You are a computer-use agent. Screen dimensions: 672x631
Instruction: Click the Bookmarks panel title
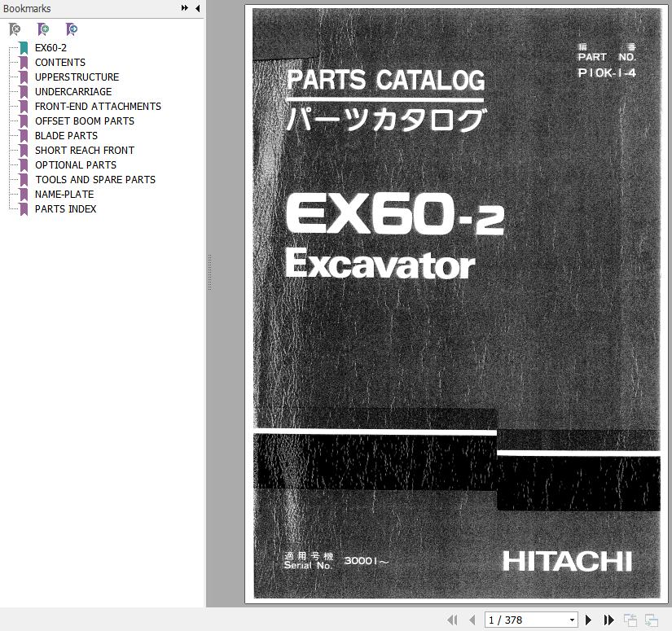(27, 9)
